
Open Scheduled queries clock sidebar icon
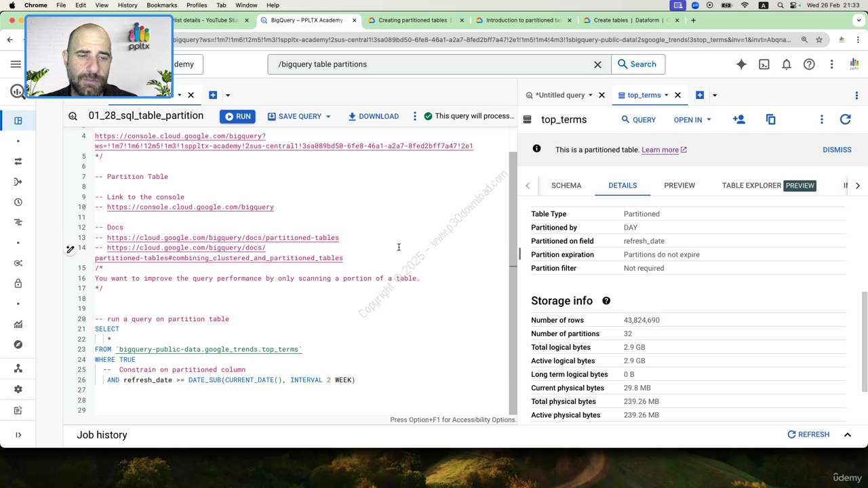point(18,202)
